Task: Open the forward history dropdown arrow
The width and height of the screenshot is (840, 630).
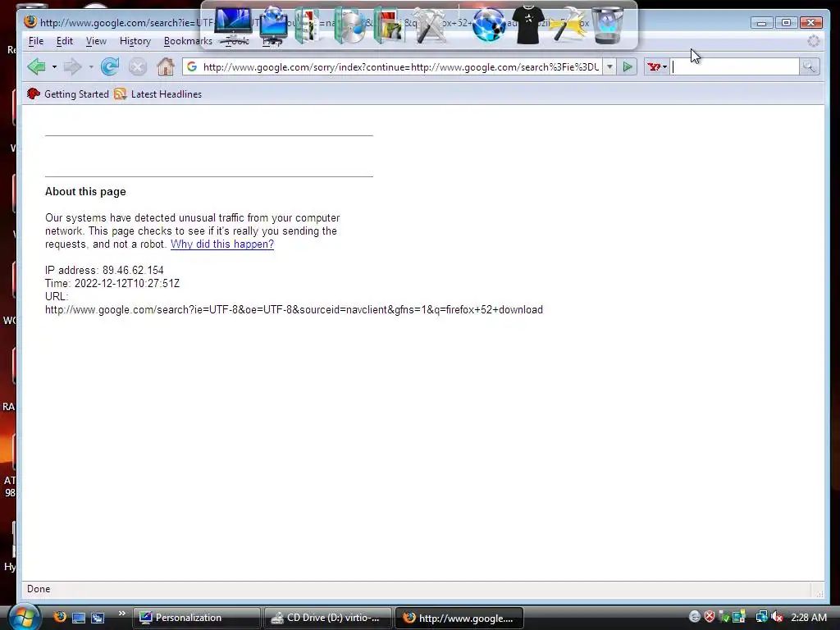Action: pos(91,67)
